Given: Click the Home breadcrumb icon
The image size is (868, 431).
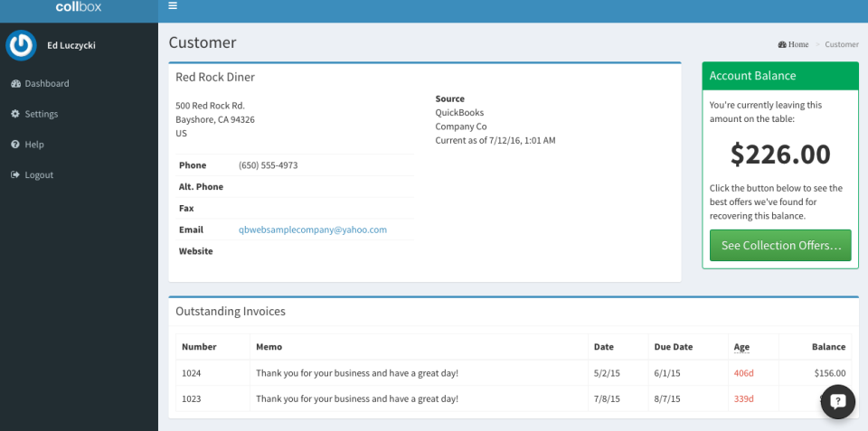Looking at the screenshot, I should pyautogui.click(x=782, y=44).
